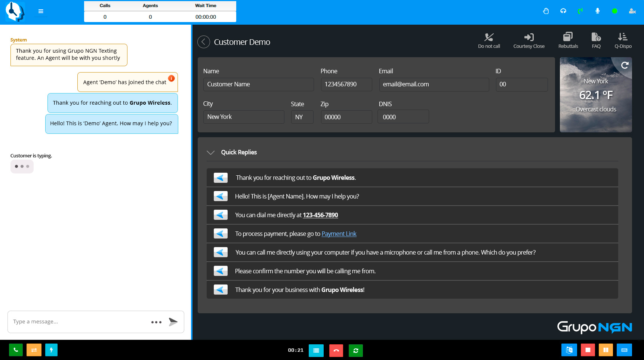Click the green agent status indicator
Image resolution: width=644 pixels, height=360 pixels.
615,11
